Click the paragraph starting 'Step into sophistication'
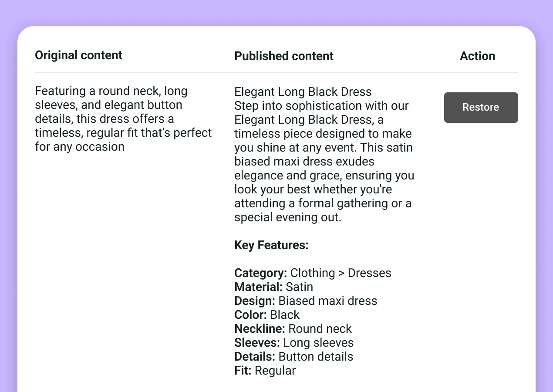 (x=324, y=162)
